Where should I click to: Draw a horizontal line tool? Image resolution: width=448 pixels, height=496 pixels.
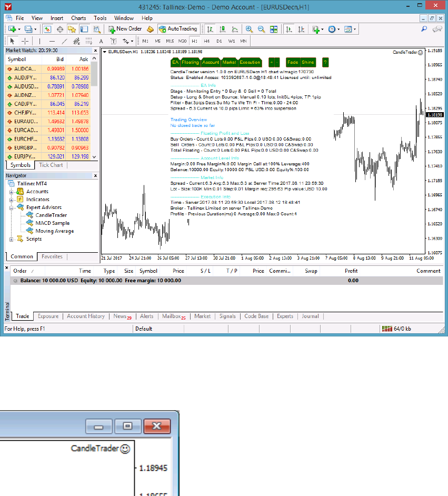tap(52, 41)
